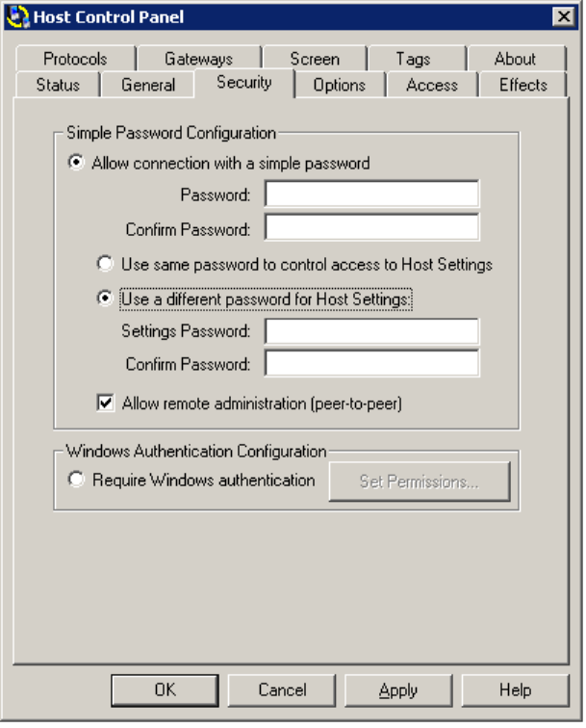Click the simple Password input field

pyautogui.click(x=371, y=194)
